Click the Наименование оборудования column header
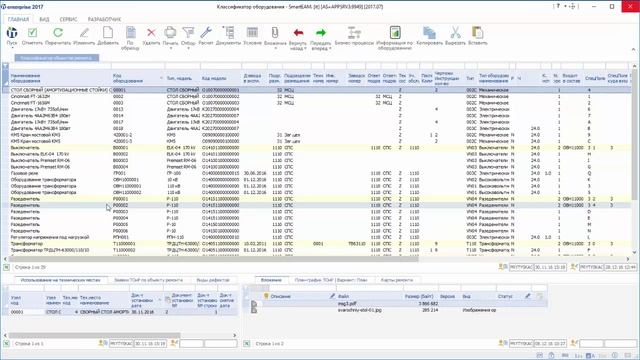Screen dimensions: 640x360 point(60,78)
